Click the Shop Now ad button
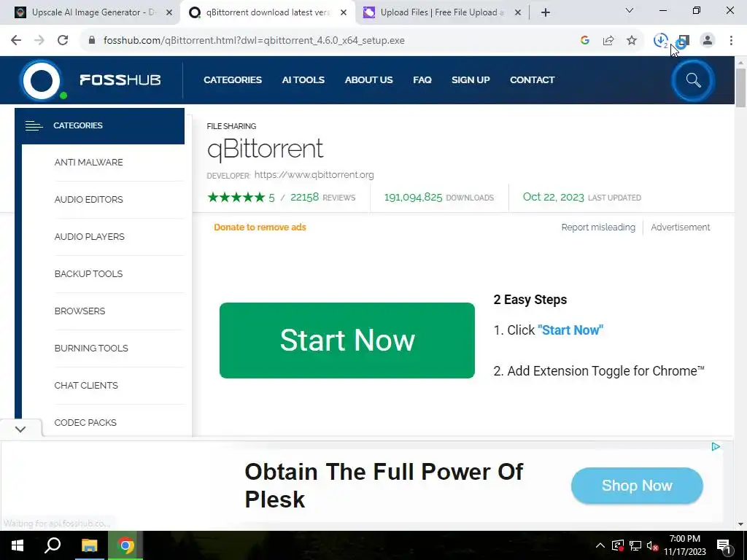Image resolution: width=747 pixels, height=560 pixels. 637,485
